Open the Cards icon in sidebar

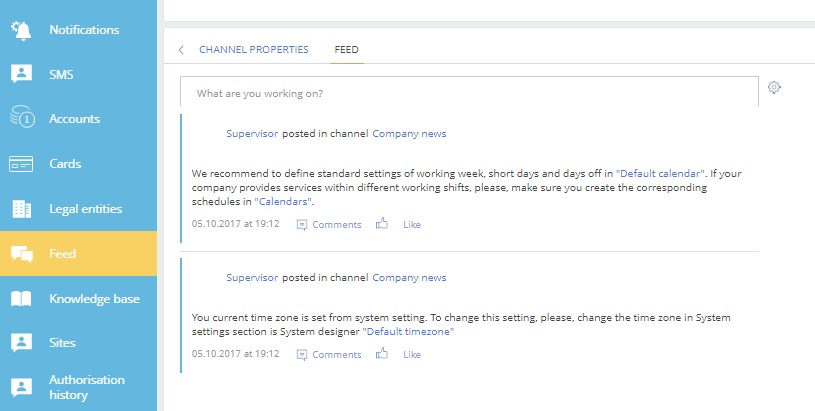tap(22, 164)
